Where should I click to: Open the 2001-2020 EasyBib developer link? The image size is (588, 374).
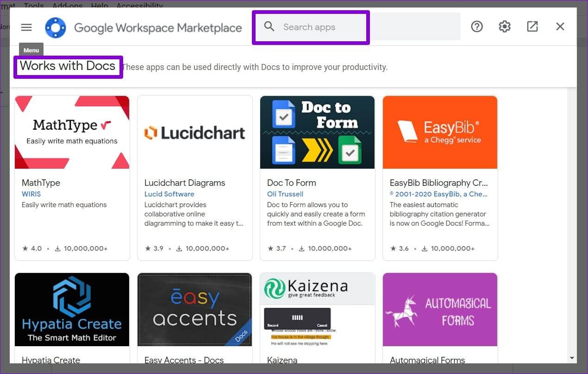click(x=439, y=194)
